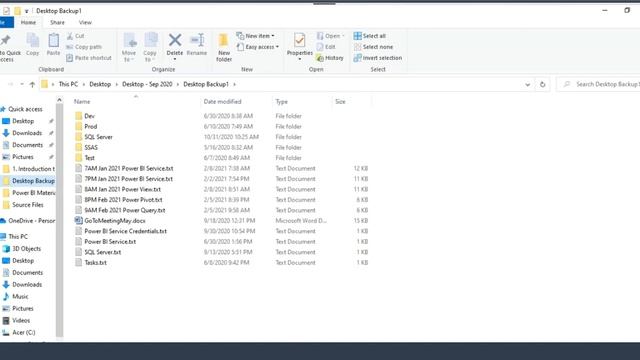
Task: Sort by the Size column header
Action: coord(340,102)
